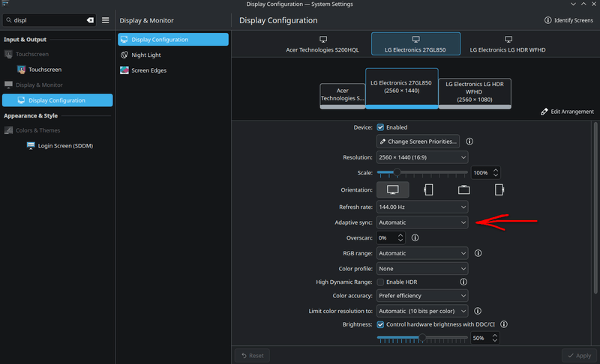Open the Color accuracy dropdown
This screenshot has width=600, height=364.
422,296
